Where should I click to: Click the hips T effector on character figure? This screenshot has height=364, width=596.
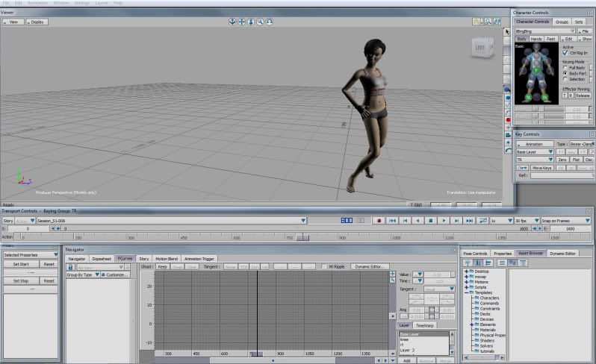pyautogui.click(x=536, y=71)
